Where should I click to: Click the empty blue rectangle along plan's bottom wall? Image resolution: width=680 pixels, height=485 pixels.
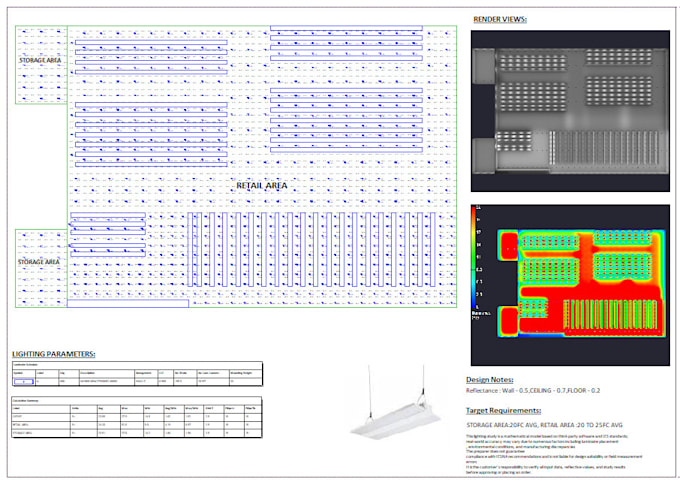click(x=128, y=304)
